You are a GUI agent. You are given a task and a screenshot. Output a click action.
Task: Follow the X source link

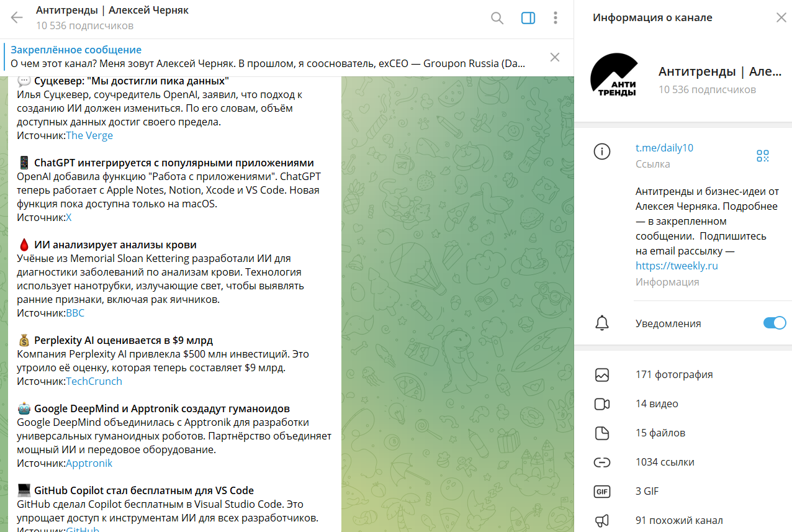coord(69,217)
